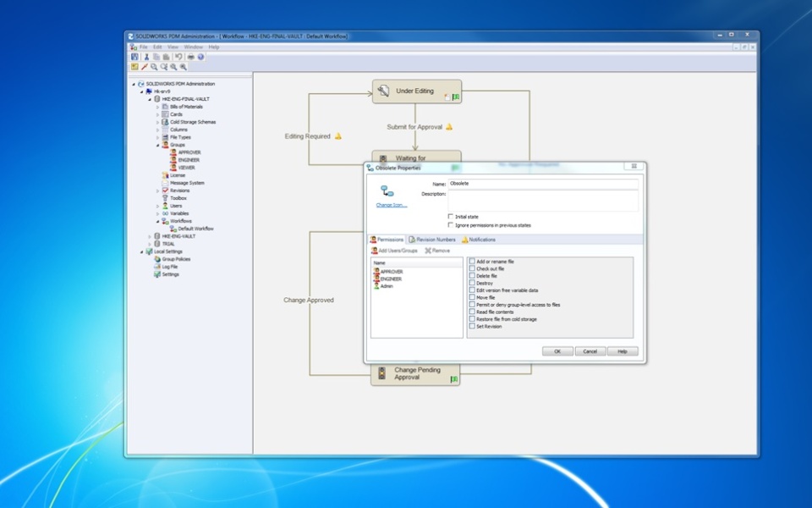Click the Help button in the dialog
The image size is (812, 508).
click(x=623, y=351)
